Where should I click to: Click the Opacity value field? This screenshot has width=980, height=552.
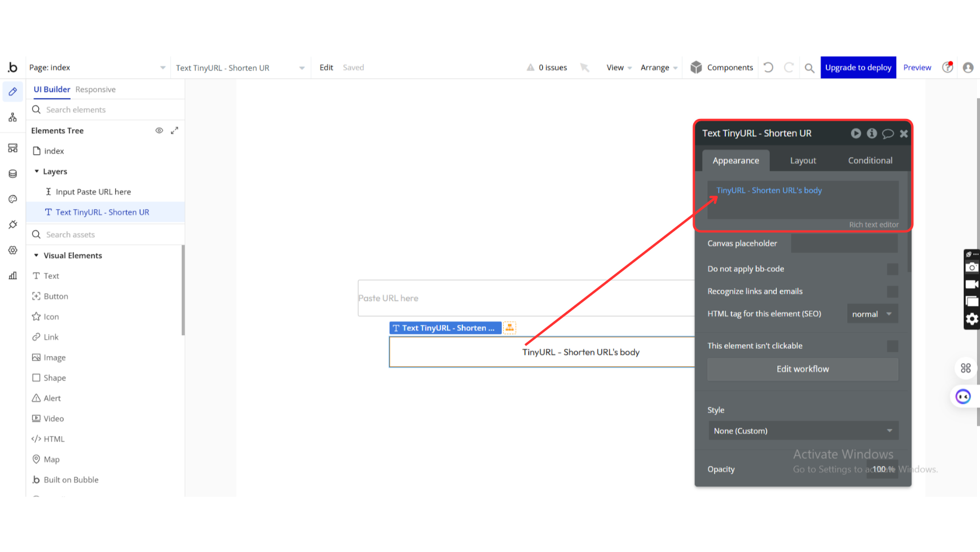coord(883,470)
